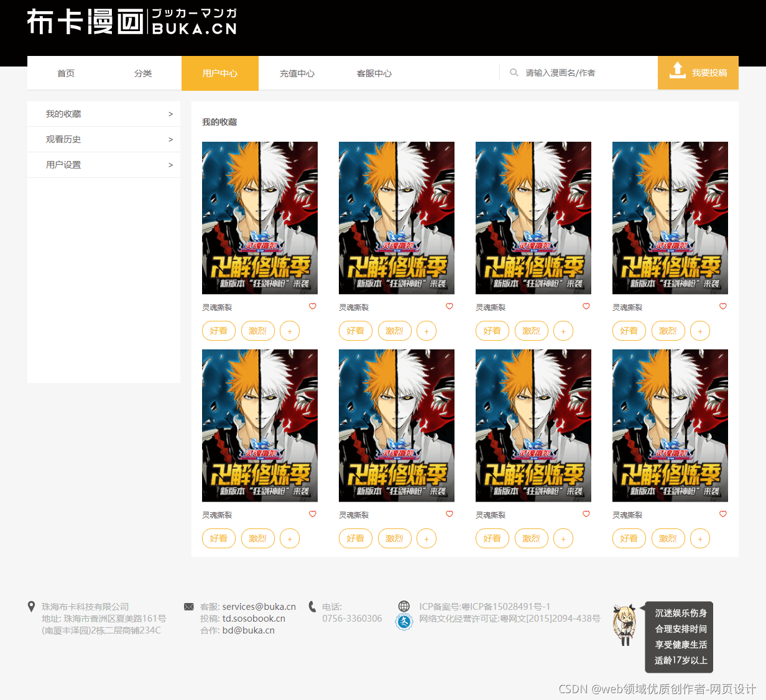Click plus tag icon on bottom row second card
Screen dimensions: 766x700
[427, 538]
